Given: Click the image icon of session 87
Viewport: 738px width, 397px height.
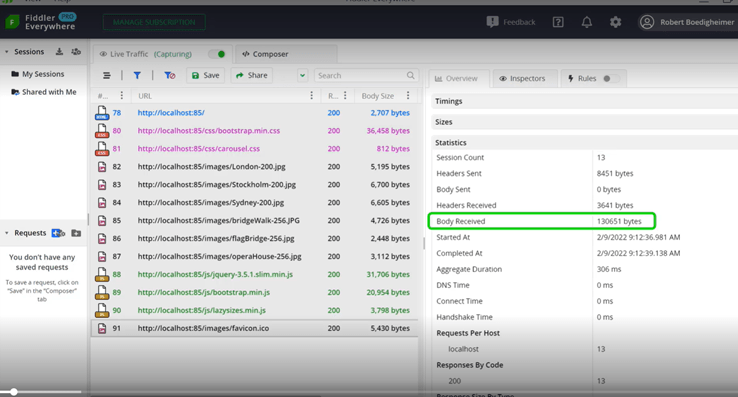Looking at the screenshot, I should point(102,256).
